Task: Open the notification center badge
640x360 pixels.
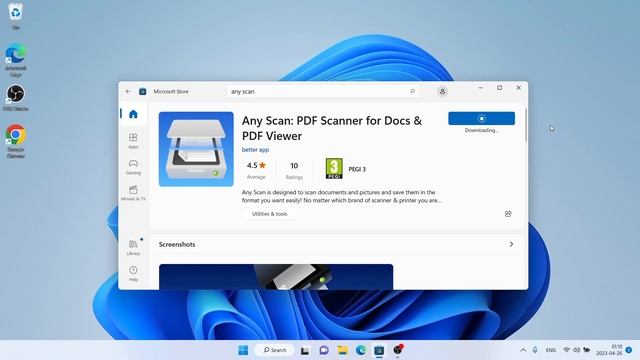Action: 629,350
